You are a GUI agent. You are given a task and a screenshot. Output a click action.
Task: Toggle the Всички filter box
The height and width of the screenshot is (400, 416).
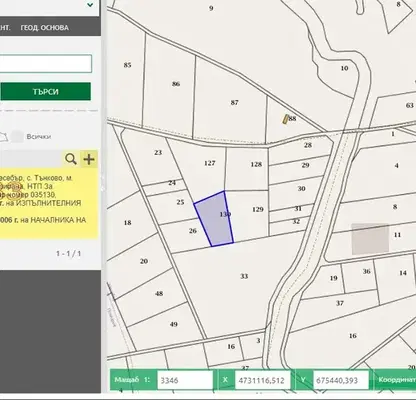pos(17,137)
